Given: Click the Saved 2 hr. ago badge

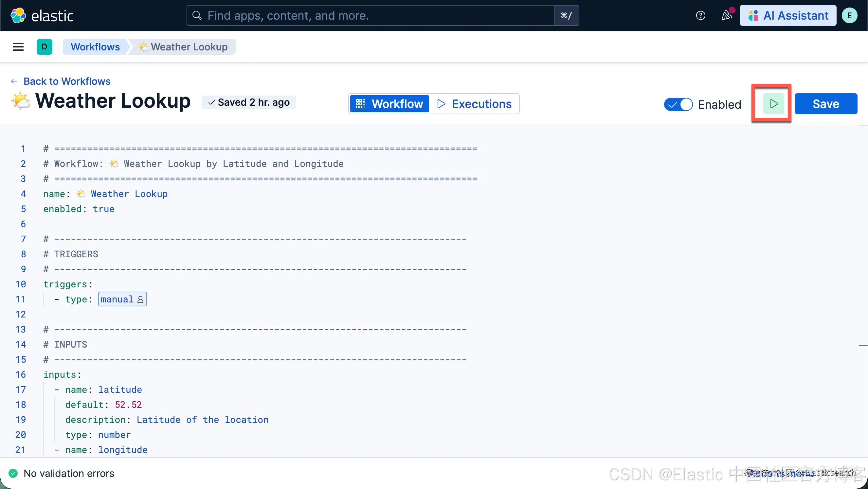Looking at the screenshot, I should (249, 102).
